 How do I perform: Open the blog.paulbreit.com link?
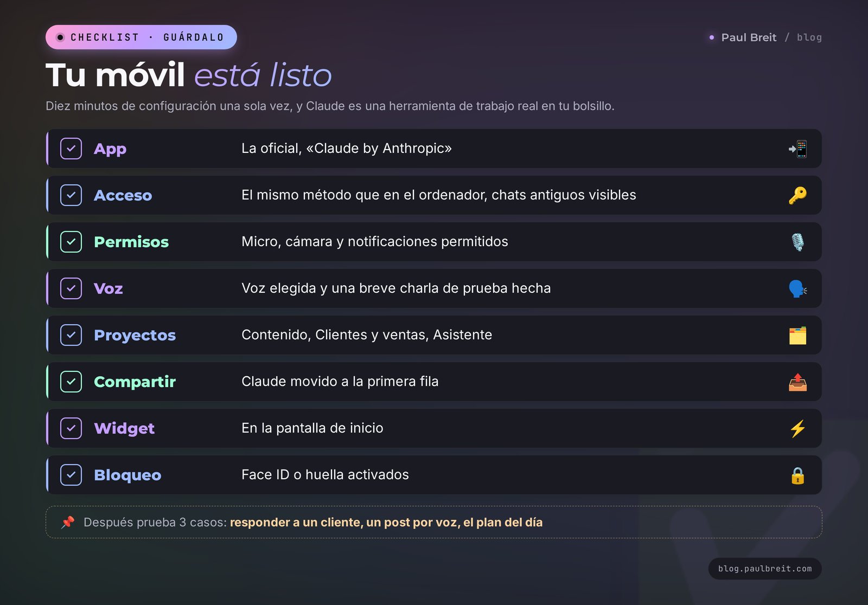[765, 569]
